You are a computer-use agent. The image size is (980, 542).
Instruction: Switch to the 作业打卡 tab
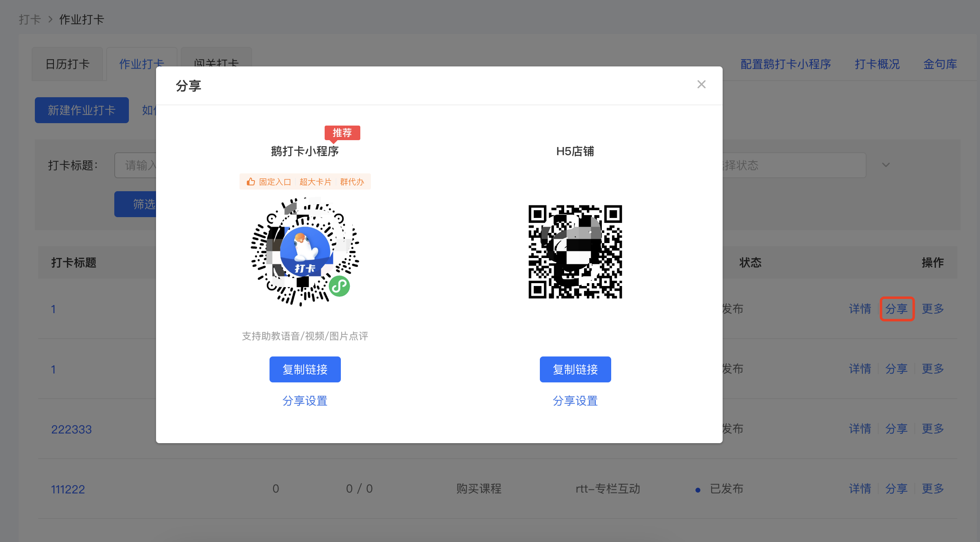click(141, 64)
